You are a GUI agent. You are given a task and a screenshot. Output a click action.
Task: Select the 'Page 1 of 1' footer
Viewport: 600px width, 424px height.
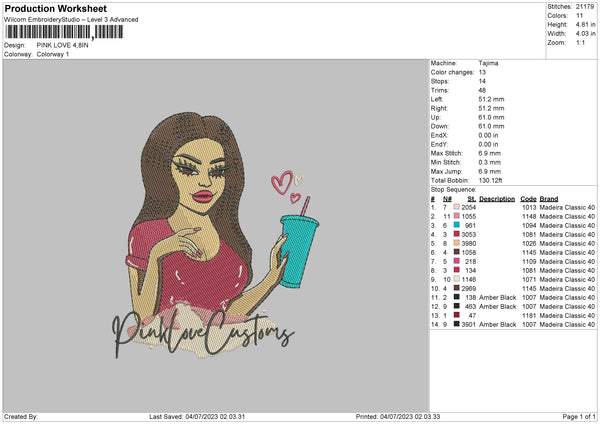579,416
